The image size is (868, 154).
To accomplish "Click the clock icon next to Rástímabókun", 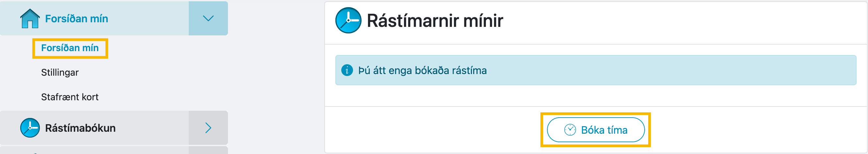I will tap(30, 128).
